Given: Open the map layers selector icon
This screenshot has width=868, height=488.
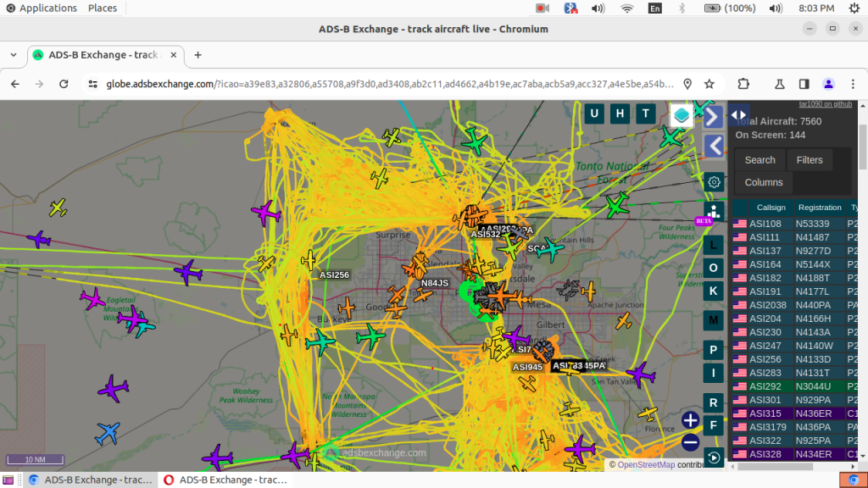Looking at the screenshot, I should 682,115.
